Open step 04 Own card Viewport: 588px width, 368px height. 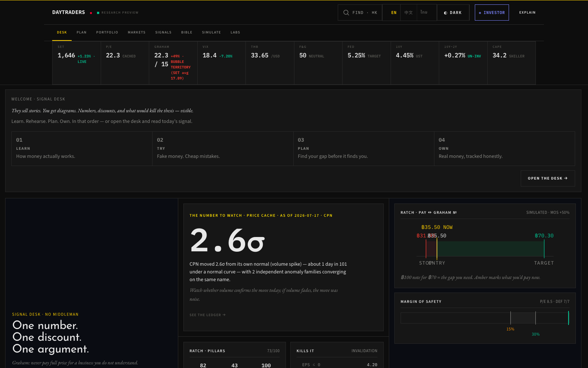[505, 149]
